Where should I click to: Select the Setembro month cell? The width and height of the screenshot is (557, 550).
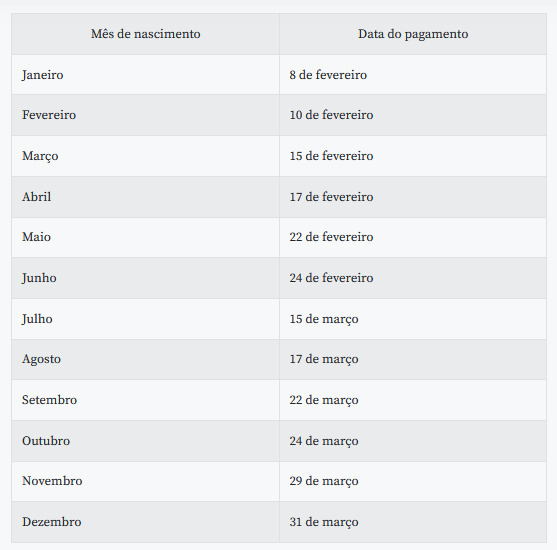pos(145,400)
